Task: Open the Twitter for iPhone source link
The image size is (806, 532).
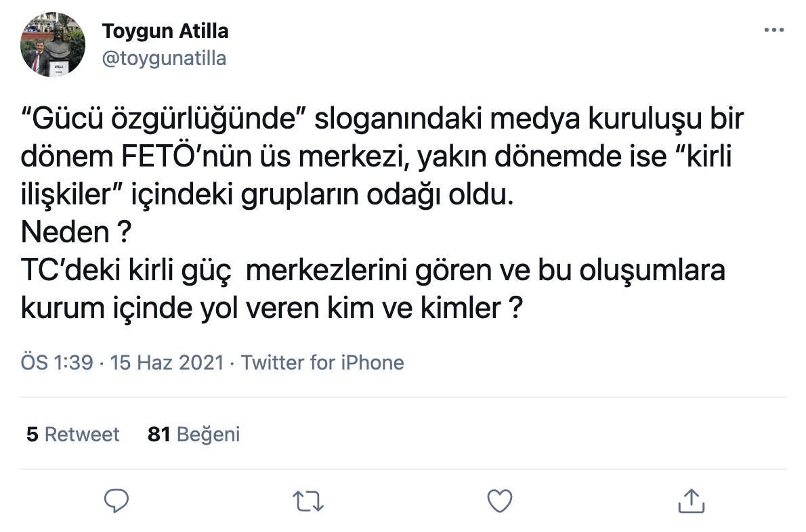Action: 322,363
